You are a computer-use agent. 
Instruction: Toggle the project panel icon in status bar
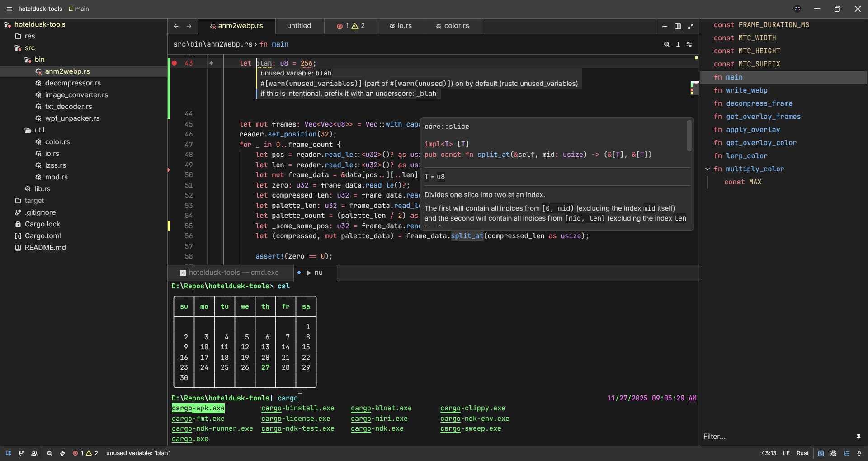[8, 453]
